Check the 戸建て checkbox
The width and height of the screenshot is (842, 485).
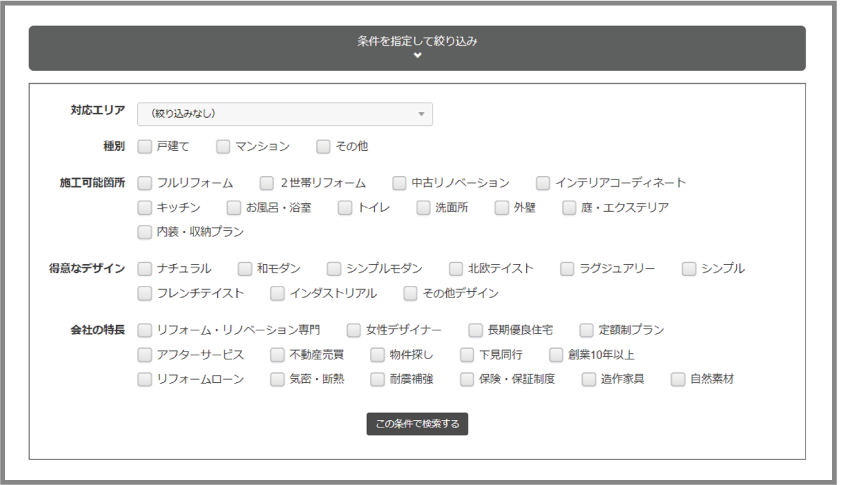(x=145, y=147)
